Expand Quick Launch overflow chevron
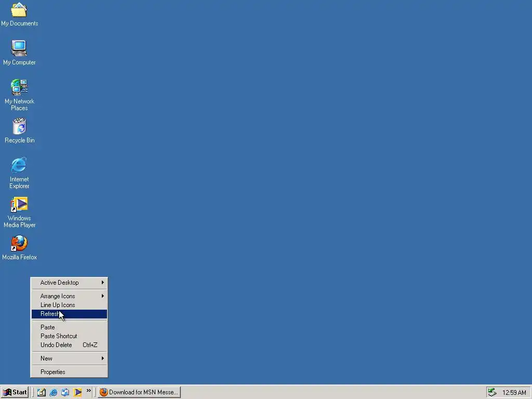The height and width of the screenshot is (399, 532). click(88, 391)
